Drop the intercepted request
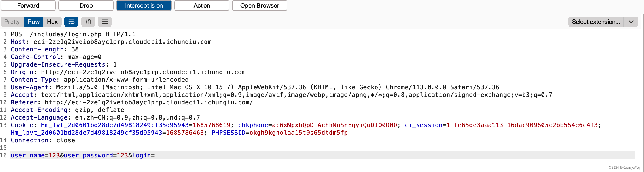 86,5
